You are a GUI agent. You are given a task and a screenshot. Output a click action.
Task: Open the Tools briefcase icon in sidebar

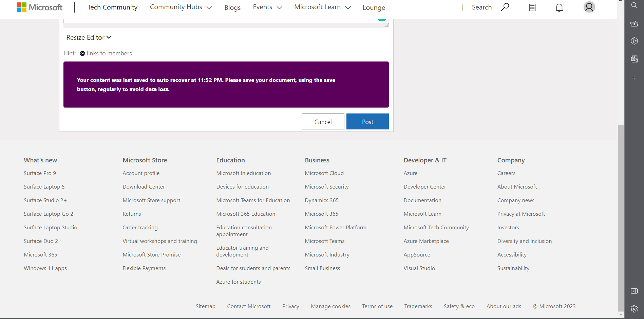tap(634, 24)
